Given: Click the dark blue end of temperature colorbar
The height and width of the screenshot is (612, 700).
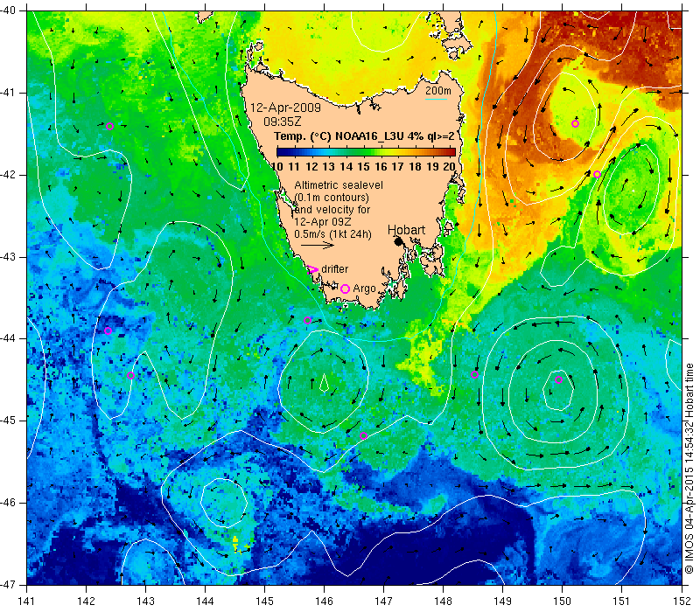Looking at the screenshot, I should tap(279, 152).
